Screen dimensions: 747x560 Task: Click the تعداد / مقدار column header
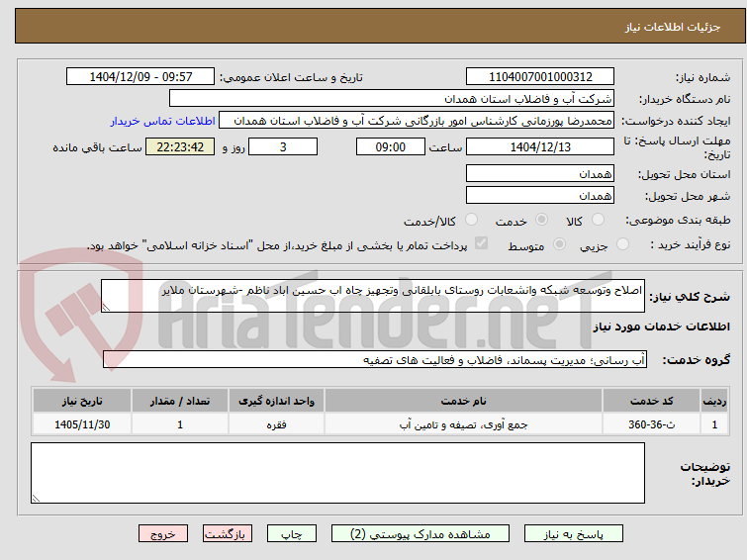click(x=180, y=401)
